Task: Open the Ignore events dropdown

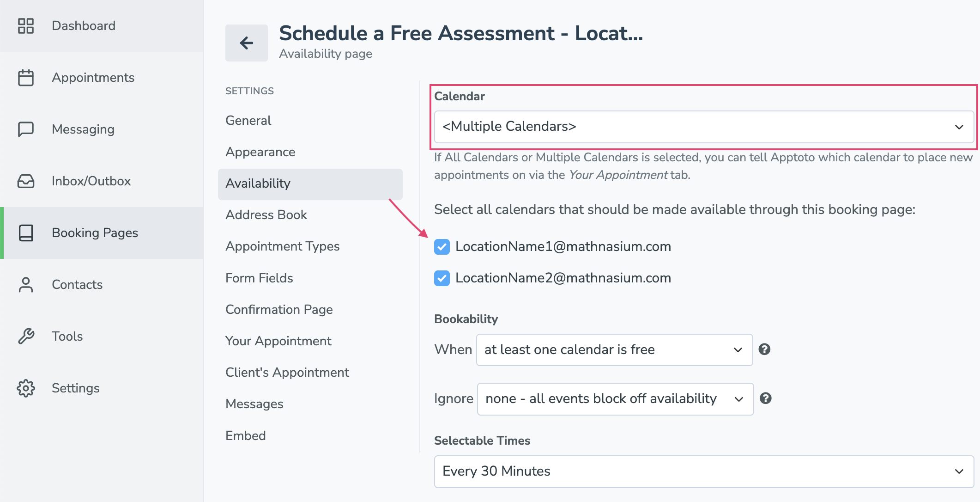Action: (x=616, y=399)
